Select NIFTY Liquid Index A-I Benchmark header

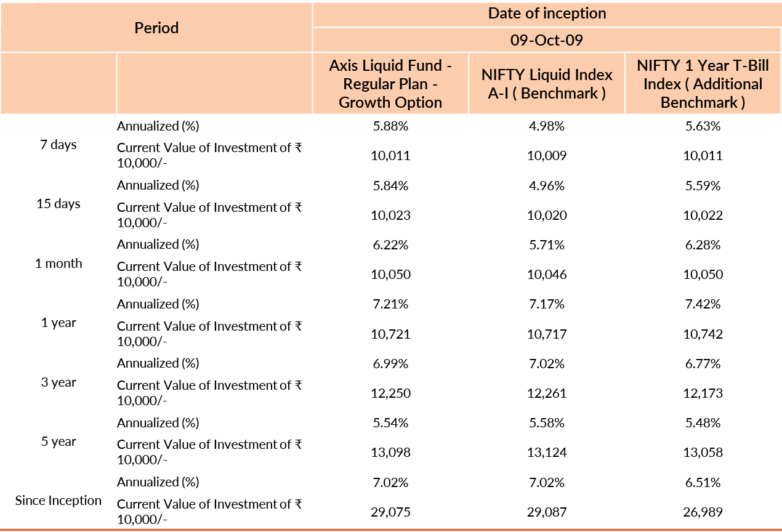[547, 84]
